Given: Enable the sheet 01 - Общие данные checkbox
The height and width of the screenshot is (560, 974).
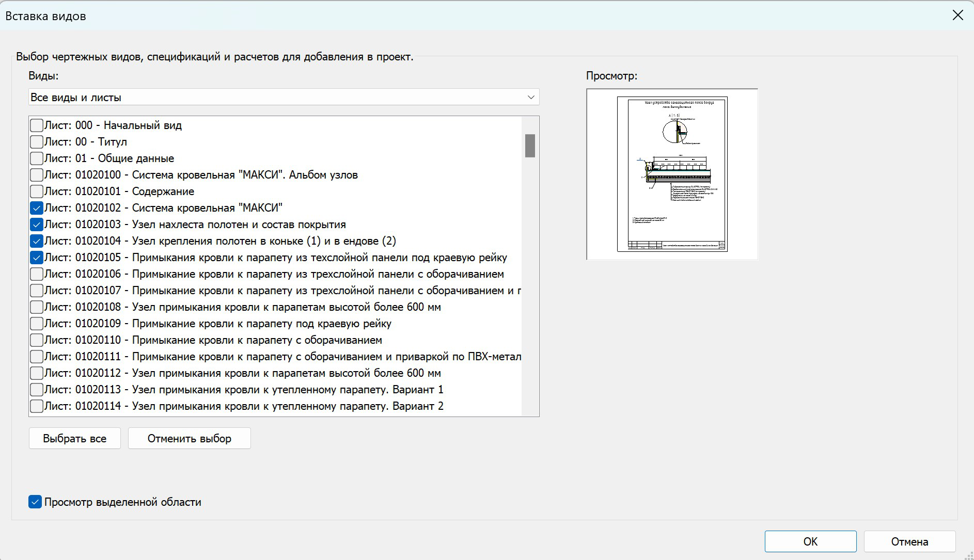Looking at the screenshot, I should coord(37,158).
